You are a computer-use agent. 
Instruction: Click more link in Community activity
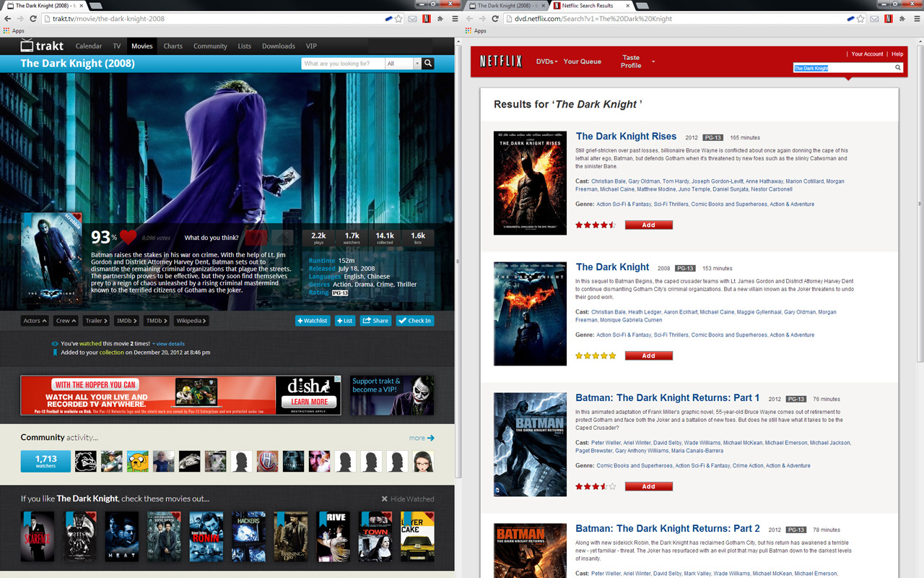pyautogui.click(x=422, y=438)
